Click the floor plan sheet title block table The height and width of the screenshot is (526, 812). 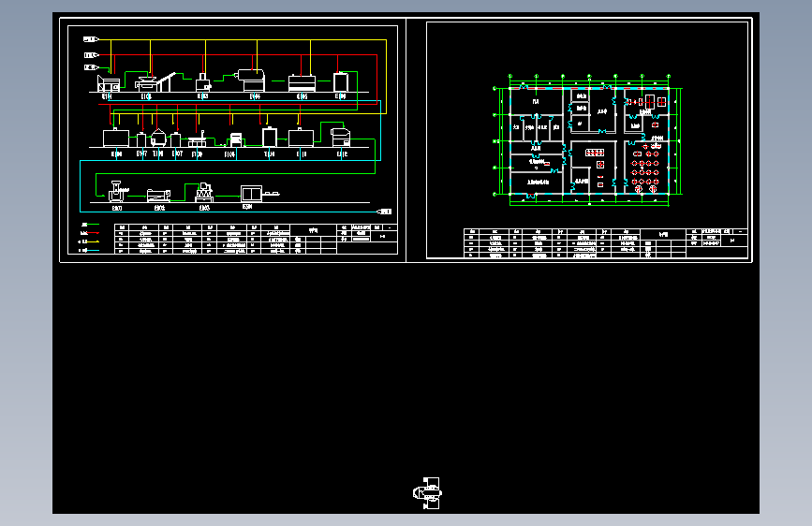606,242
